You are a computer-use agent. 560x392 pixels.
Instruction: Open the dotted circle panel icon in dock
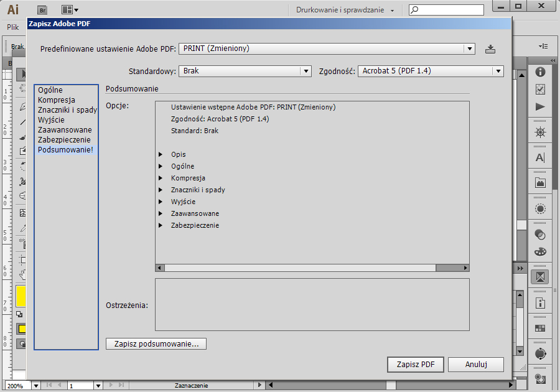click(540, 208)
